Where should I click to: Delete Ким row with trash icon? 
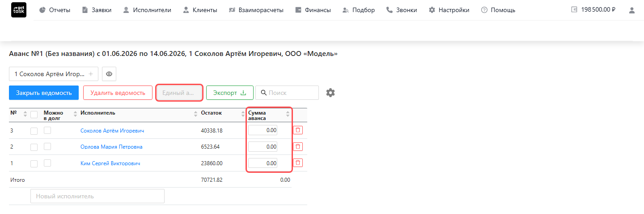click(298, 163)
